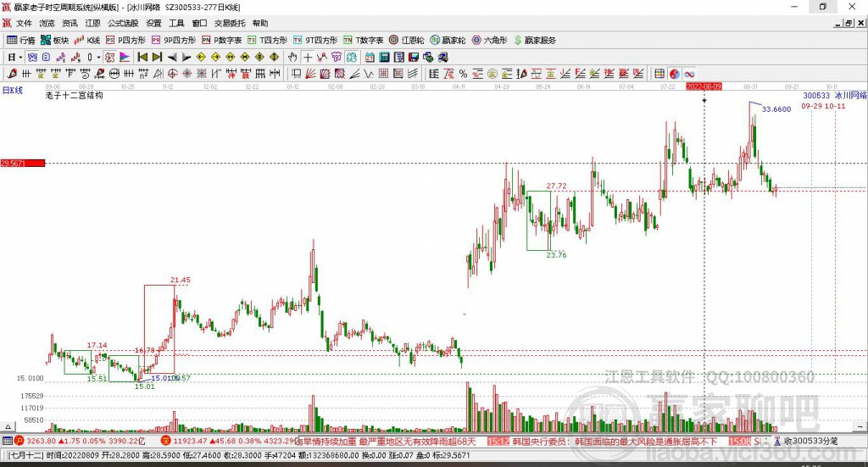The width and height of the screenshot is (868, 467).
Task: Click the truck icon in toolbar
Action: [x=442, y=57]
